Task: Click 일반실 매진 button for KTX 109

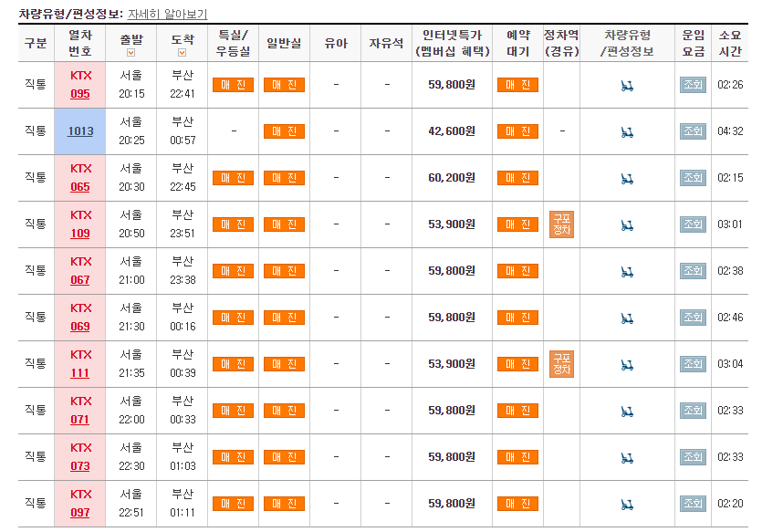Action: [285, 224]
